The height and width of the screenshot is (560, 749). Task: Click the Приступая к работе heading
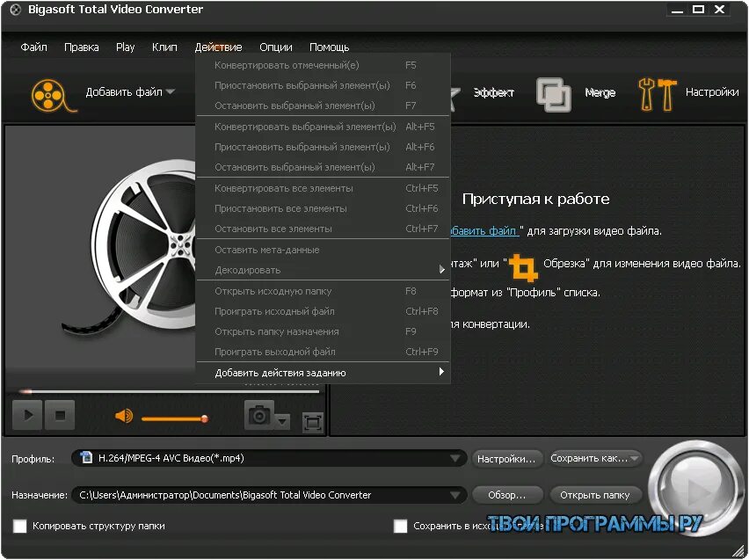(535, 199)
